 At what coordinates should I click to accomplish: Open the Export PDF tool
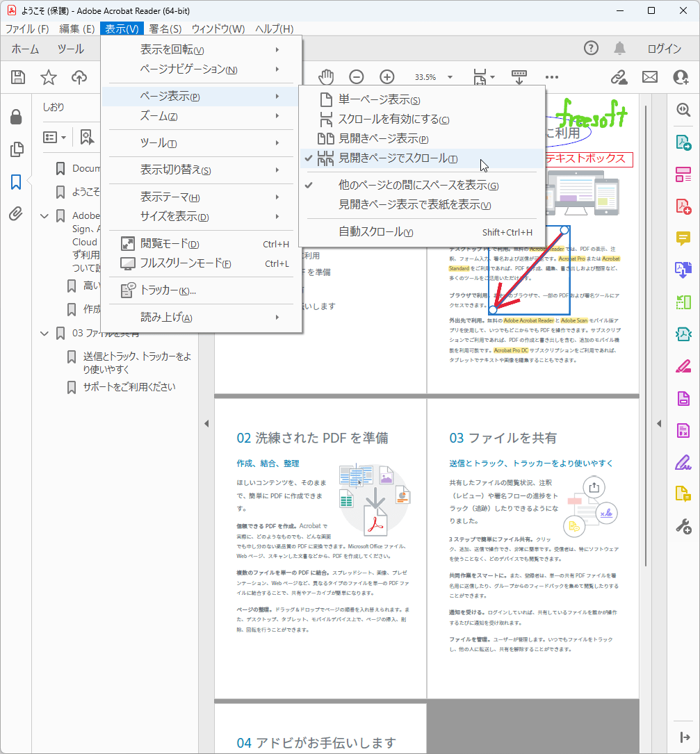point(683,142)
